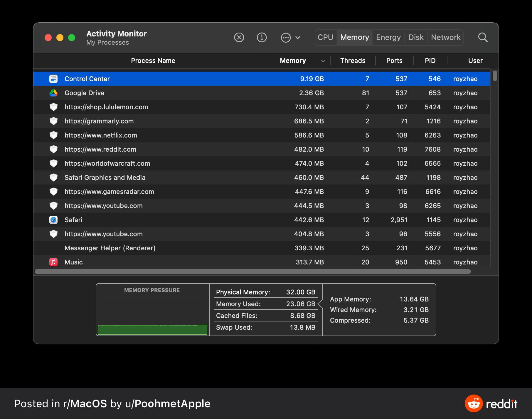The width and height of the screenshot is (532, 419).
Task: Click the Compressed 5.37 GB value
Action: pos(416,320)
